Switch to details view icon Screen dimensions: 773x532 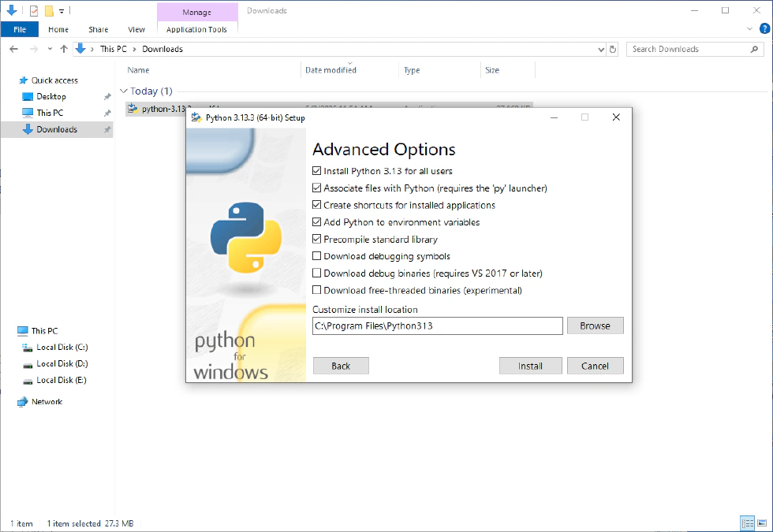click(747, 523)
